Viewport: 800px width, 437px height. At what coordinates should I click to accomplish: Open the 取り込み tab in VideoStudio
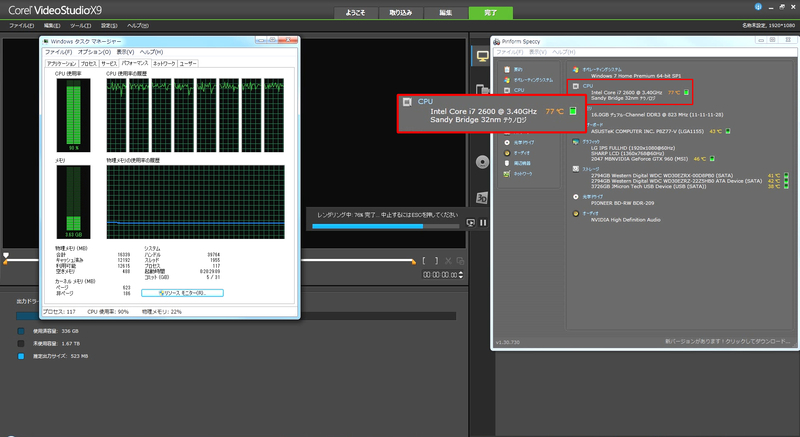[x=401, y=13]
